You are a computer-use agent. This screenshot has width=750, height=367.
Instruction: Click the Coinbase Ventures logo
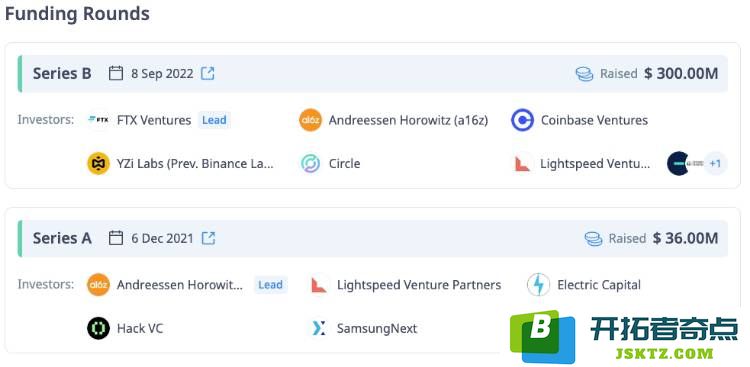[522, 120]
